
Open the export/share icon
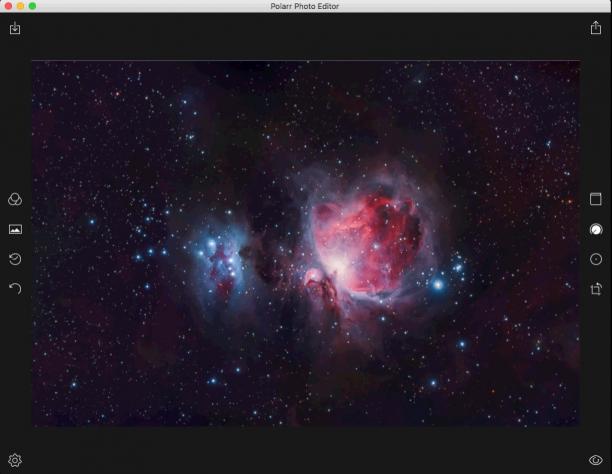point(596,28)
